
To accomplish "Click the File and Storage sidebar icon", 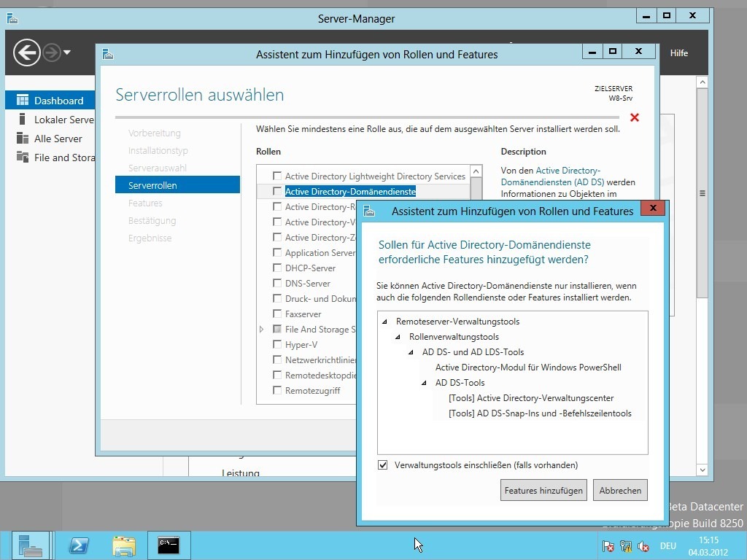I will click(23, 157).
